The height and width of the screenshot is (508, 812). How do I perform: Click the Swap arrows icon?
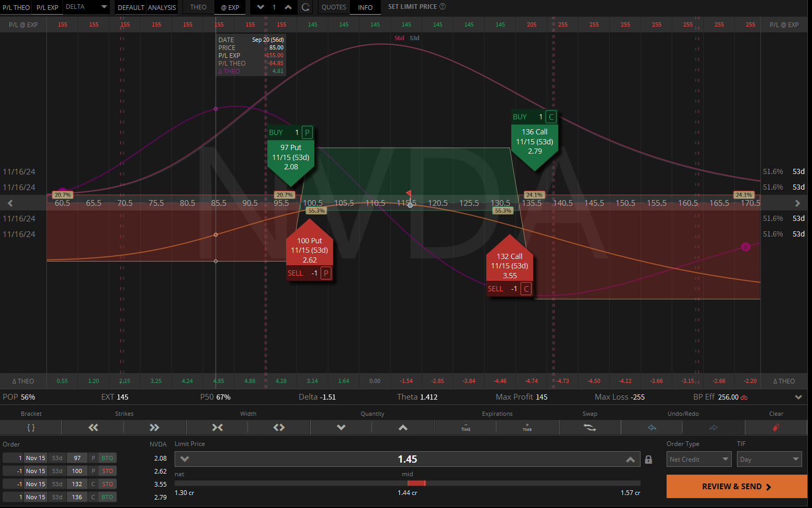589,427
